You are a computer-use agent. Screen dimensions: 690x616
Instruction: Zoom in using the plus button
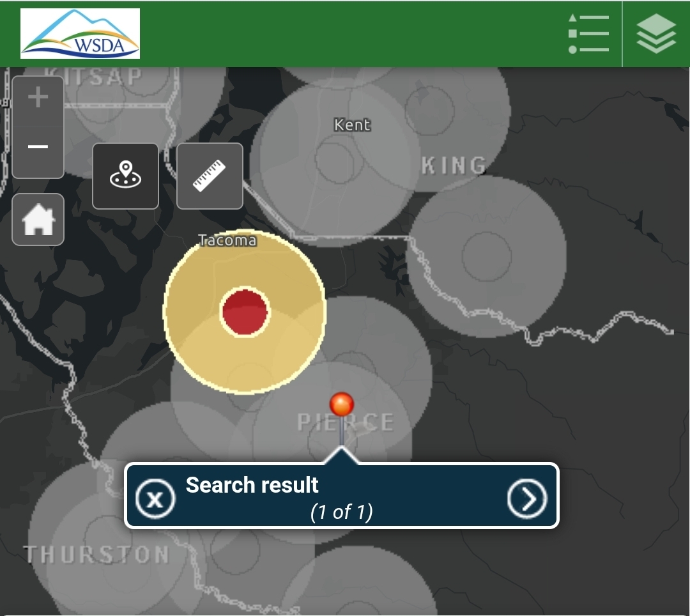pos(38,98)
